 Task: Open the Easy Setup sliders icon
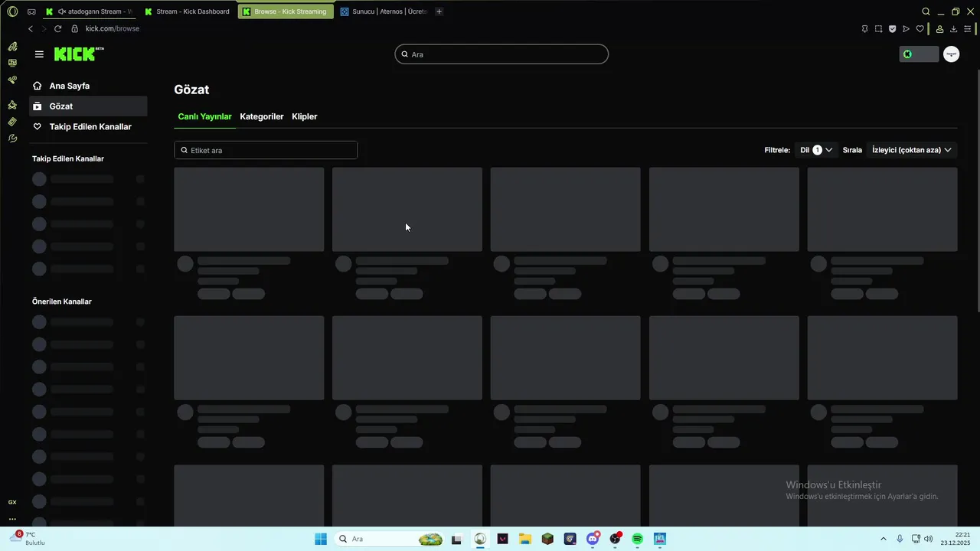point(969,29)
